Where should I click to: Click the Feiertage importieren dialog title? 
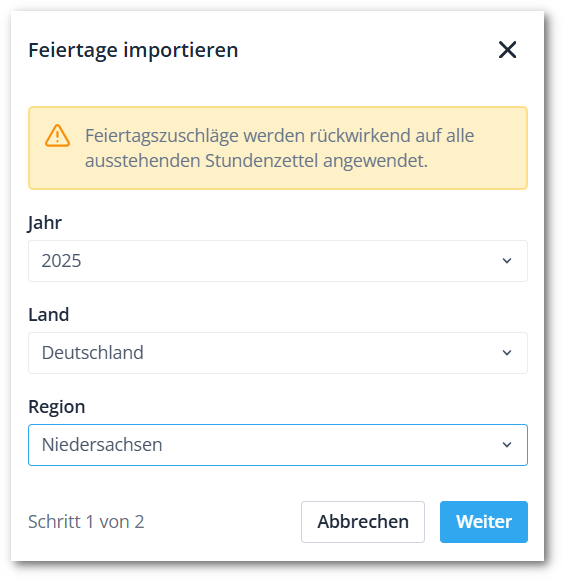[x=133, y=50]
